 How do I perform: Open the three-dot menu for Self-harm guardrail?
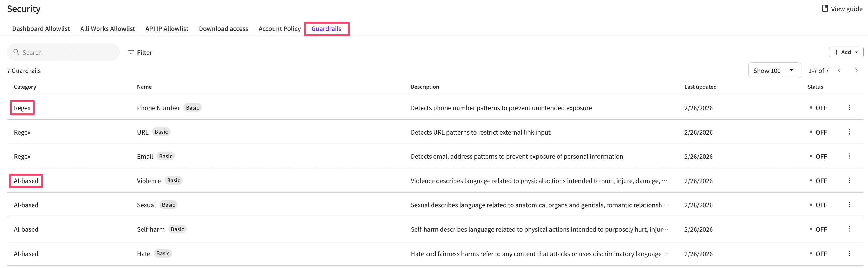coord(849,229)
